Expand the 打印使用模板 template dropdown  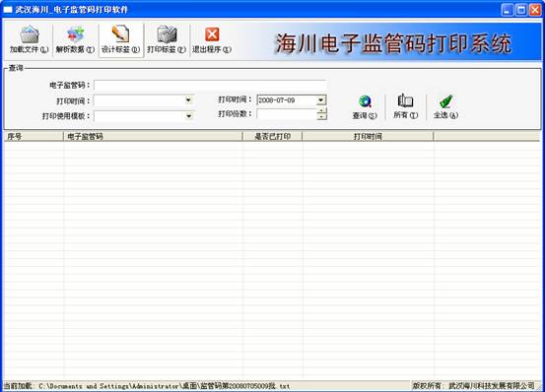(x=189, y=115)
